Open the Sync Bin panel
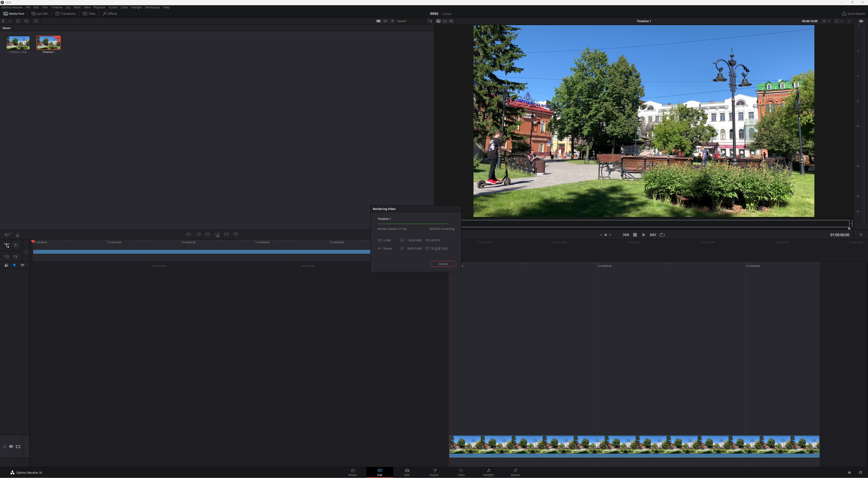The image size is (868, 478). [40, 14]
